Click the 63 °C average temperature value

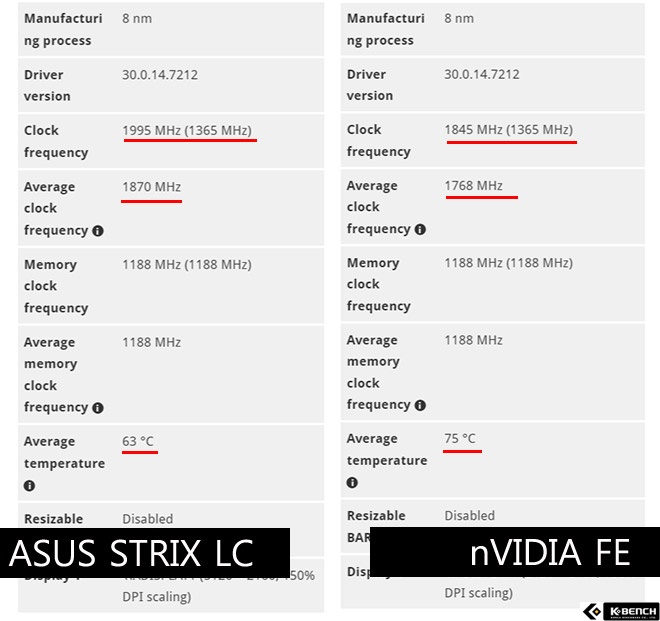(x=138, y=441)
